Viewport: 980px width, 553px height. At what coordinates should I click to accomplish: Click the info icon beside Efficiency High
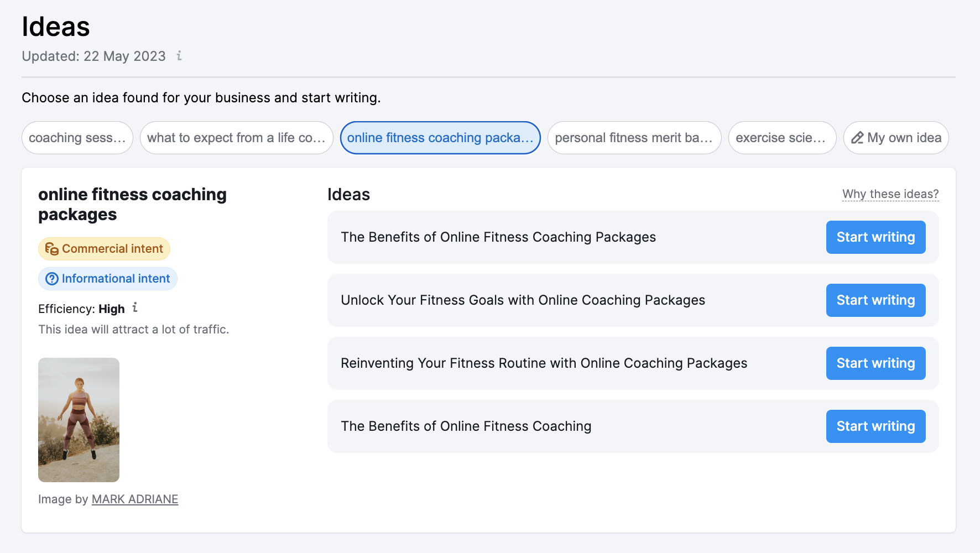click(x=135, y=307)
